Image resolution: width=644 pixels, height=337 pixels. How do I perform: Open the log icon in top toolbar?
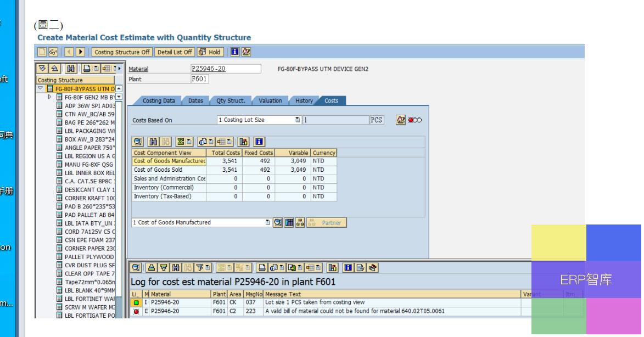[246, 52]
